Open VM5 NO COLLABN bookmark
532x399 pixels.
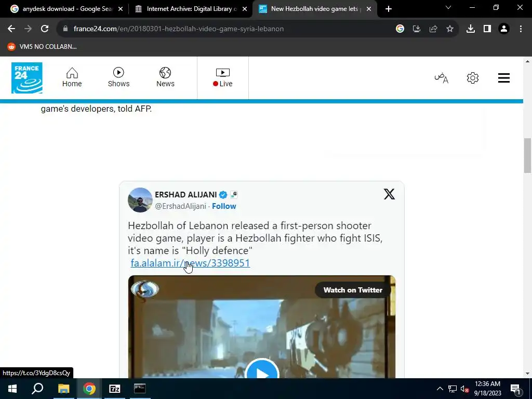tap(42, 47)
